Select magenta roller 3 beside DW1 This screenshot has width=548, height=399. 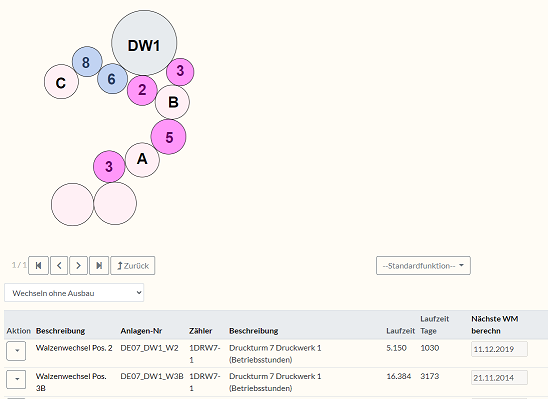coord(180,72)
